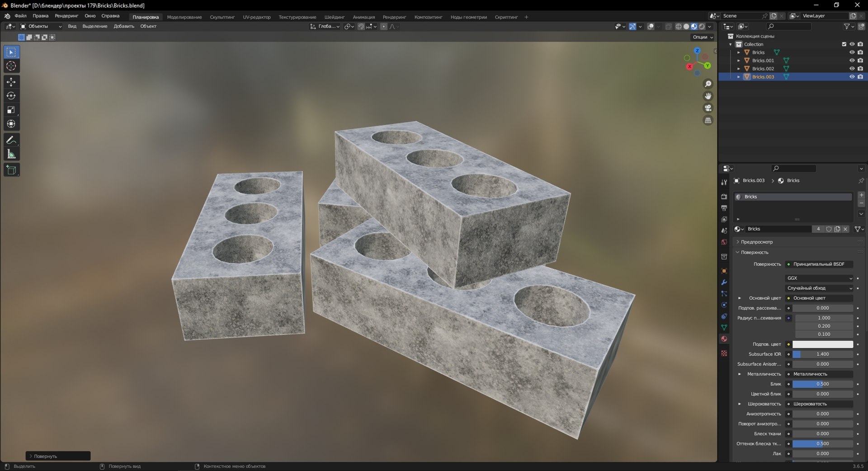Select the Measure tool
Screen dimensions: 868x471
click(x=11, y=154)
